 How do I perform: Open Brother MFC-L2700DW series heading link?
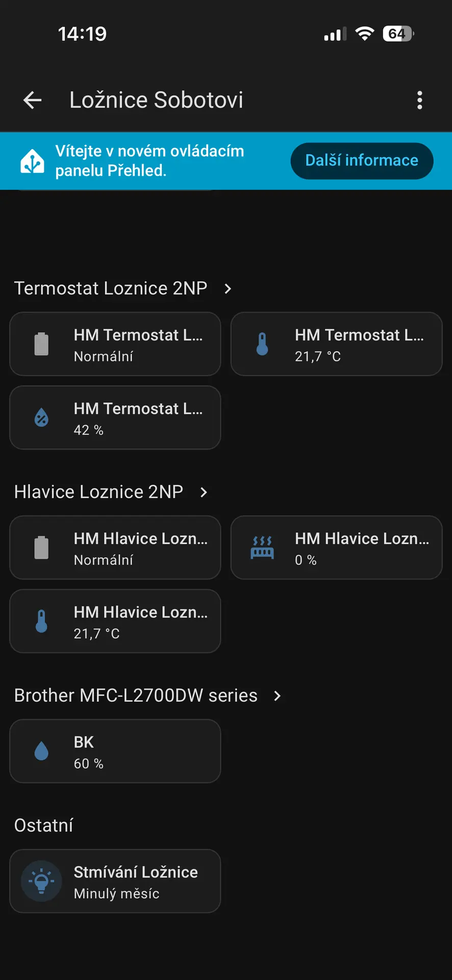(x=136, y=696)
